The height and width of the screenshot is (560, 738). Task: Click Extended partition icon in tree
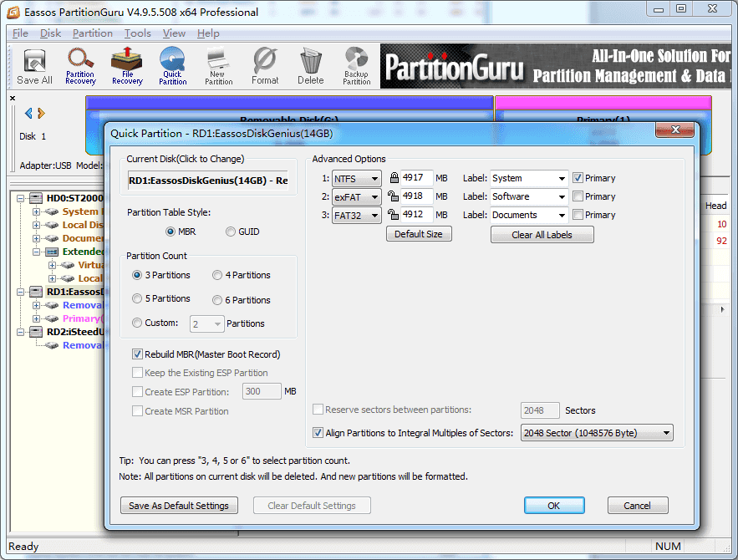pyautogui.click(x=52, y=252)
